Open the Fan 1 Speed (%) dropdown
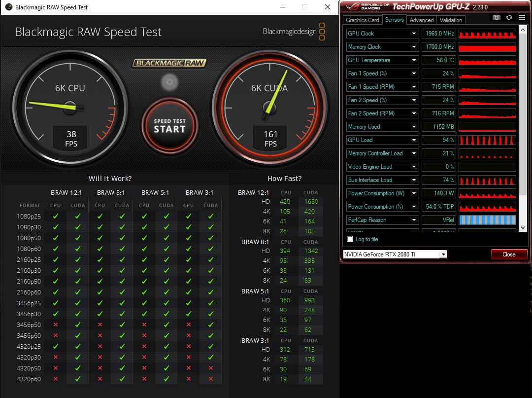Image resolution: width=532 pixels, height=398 pixels. click(414, 73)
